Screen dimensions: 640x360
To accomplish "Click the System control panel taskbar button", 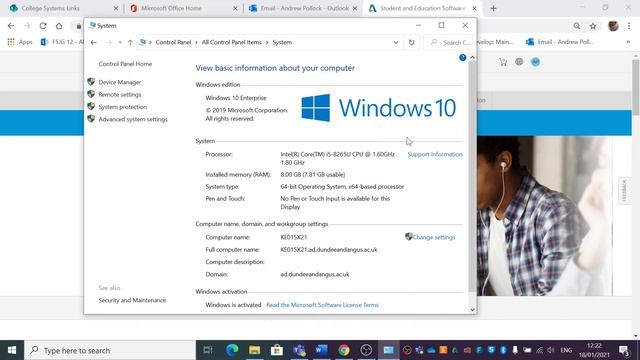I will (388, 350).
